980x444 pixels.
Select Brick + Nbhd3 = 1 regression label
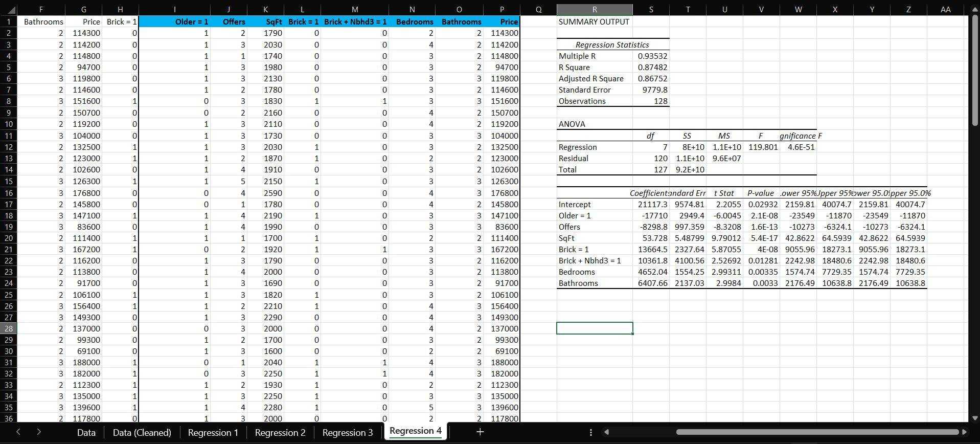click(595, 260)
